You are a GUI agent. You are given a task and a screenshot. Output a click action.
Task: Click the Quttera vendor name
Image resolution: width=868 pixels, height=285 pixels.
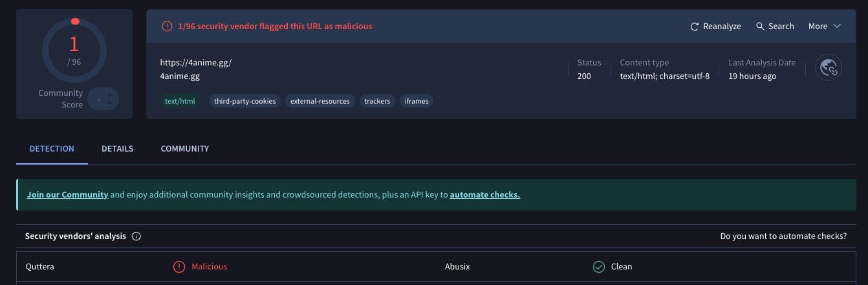click(40, 267)
